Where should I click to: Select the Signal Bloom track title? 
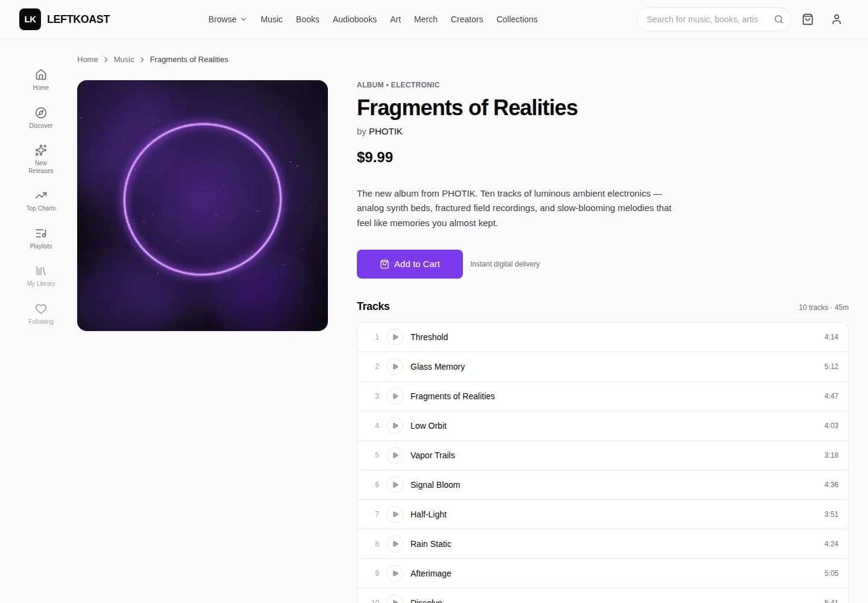[x=435, y=485]
